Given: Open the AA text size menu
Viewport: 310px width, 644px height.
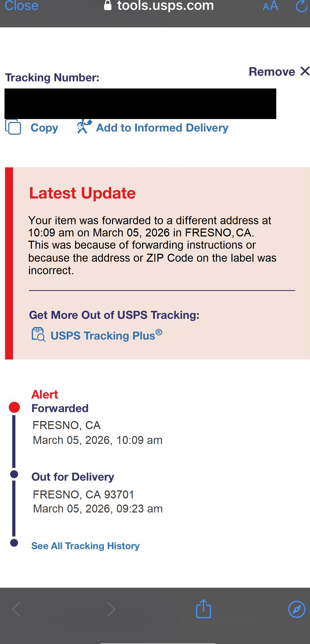Looking at the screenshot, I should 270,6.
